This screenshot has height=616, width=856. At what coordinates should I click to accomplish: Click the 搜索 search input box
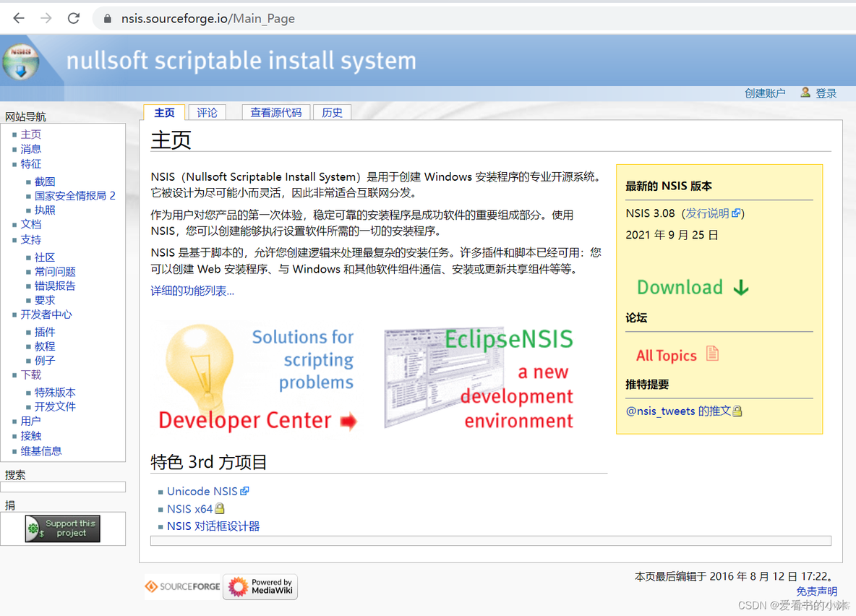coord(64,487)
